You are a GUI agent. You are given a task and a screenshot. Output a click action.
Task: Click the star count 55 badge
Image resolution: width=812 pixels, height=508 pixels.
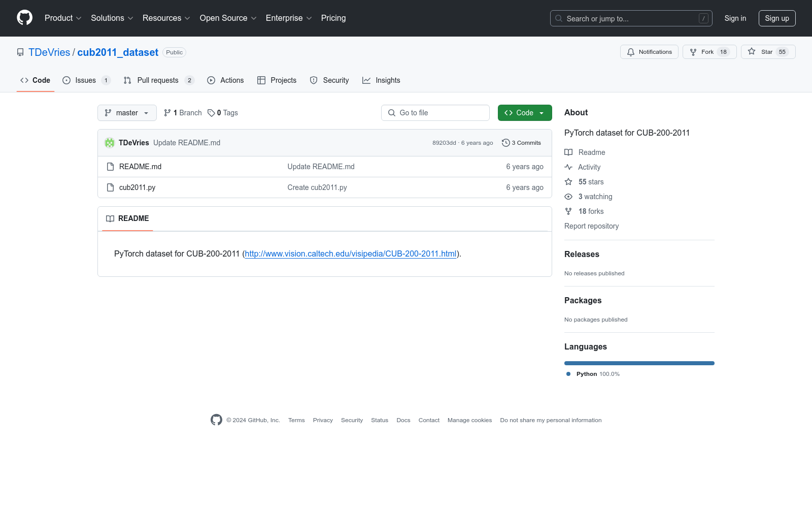click(782, 52)
